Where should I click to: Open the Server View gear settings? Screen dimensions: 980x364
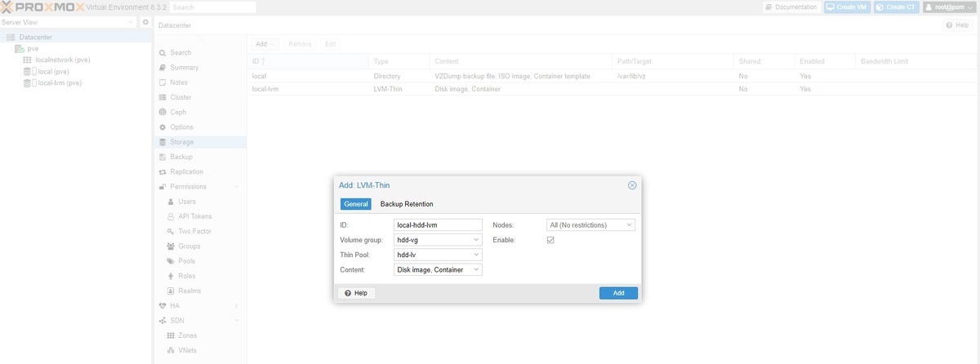coord(145,22)
